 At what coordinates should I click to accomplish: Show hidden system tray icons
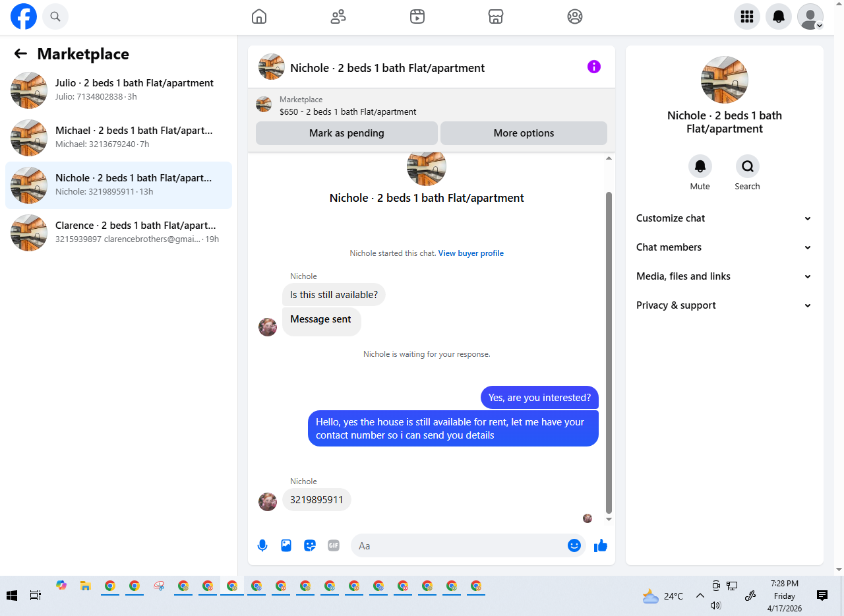[x=700, y=596]
